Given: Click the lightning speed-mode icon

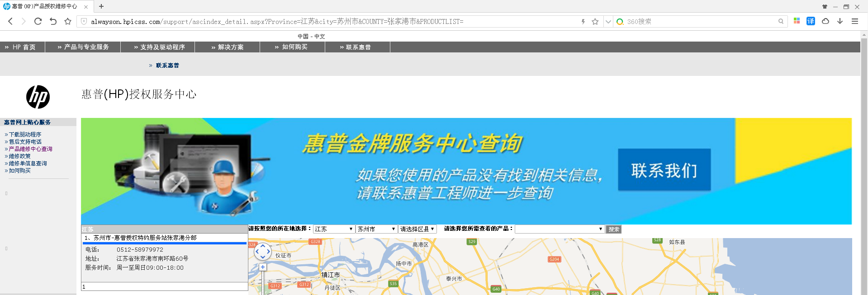Looking at the screenshot, I should 583,21.
